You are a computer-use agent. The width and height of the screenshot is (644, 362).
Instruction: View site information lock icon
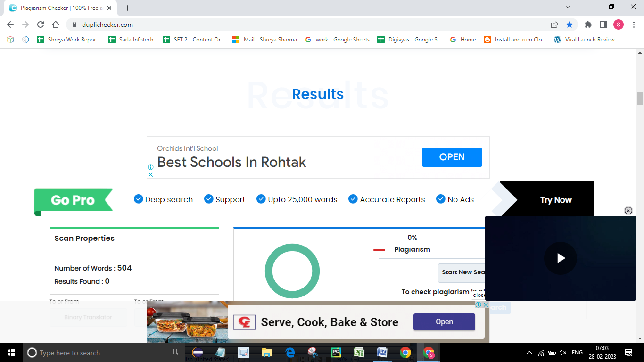tap(74, 25)
